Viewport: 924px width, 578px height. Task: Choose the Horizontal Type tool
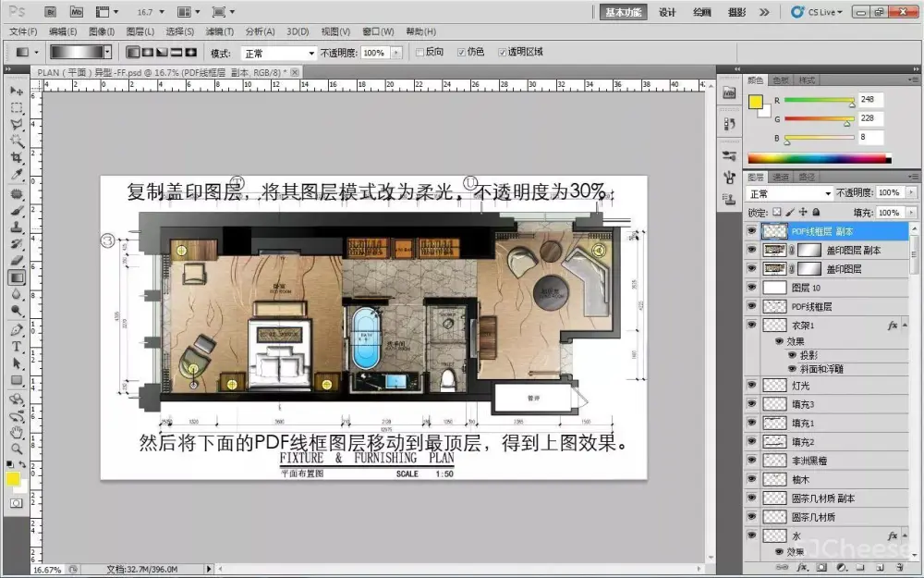(x=17, y=347)
